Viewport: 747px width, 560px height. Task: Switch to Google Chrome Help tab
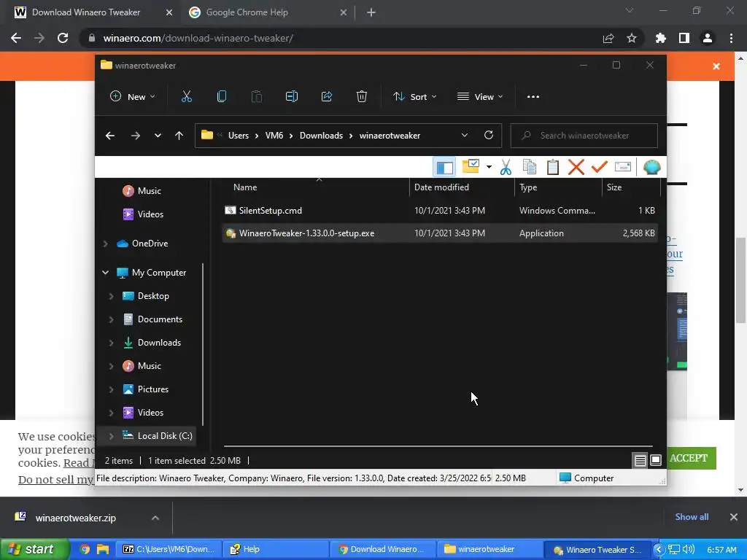[268, 12]
